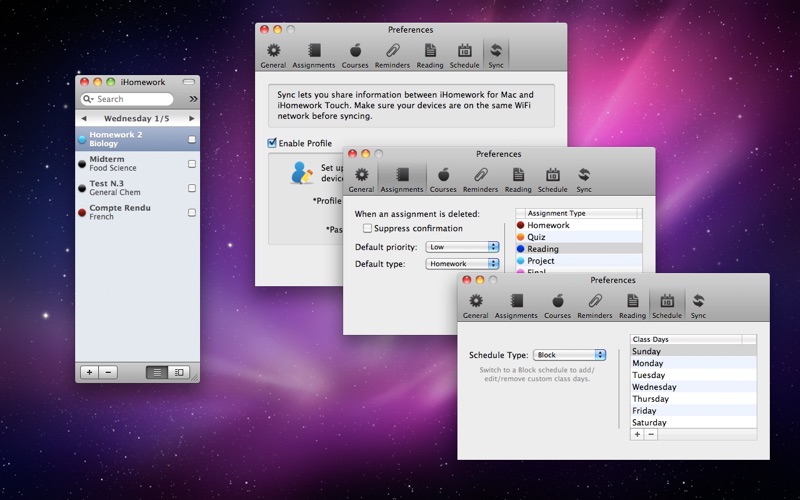The image size is (800, 500).
Task: Select Compte Rendu French row
Action: [137, 212]
